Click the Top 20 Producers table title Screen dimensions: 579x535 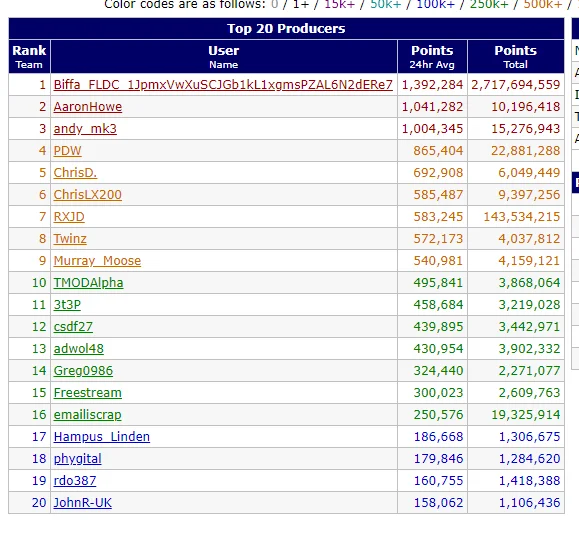click(x=286, y=28)
